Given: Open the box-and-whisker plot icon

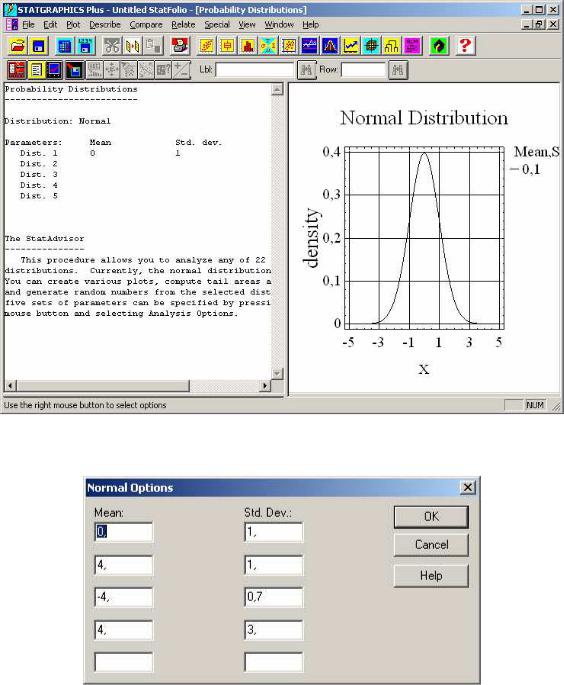Looking at the screenshot, I should point(227,46).
